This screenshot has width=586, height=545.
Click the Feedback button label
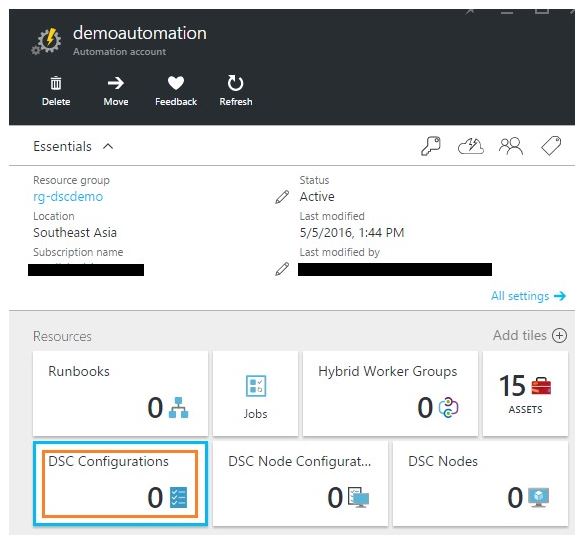[176, 102]
